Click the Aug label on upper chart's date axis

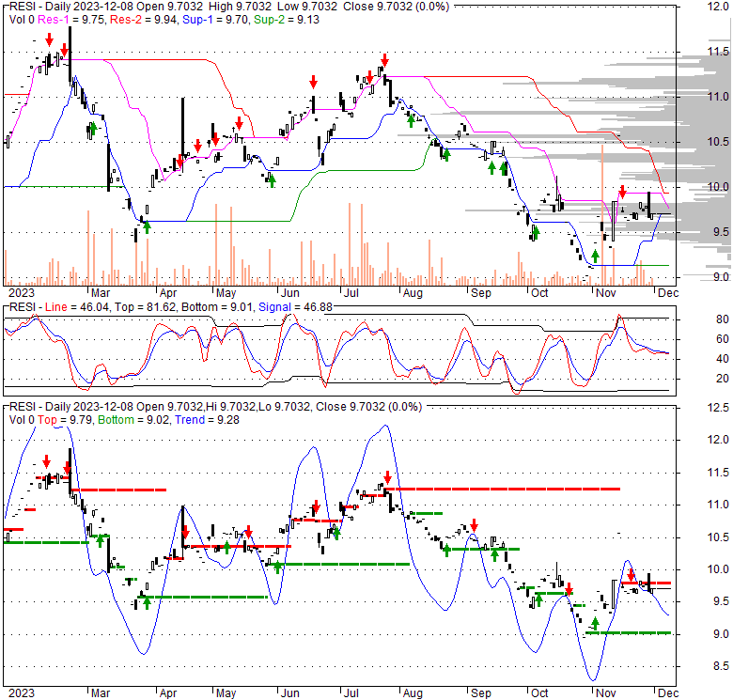pyautogui.click(x=413, y=293)
